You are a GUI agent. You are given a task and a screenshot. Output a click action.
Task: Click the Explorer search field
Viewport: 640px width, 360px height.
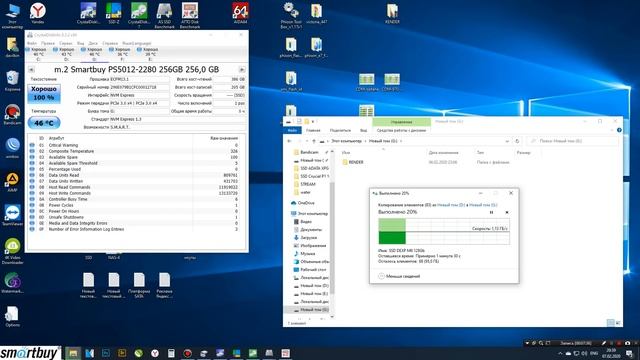coord(572,141)
